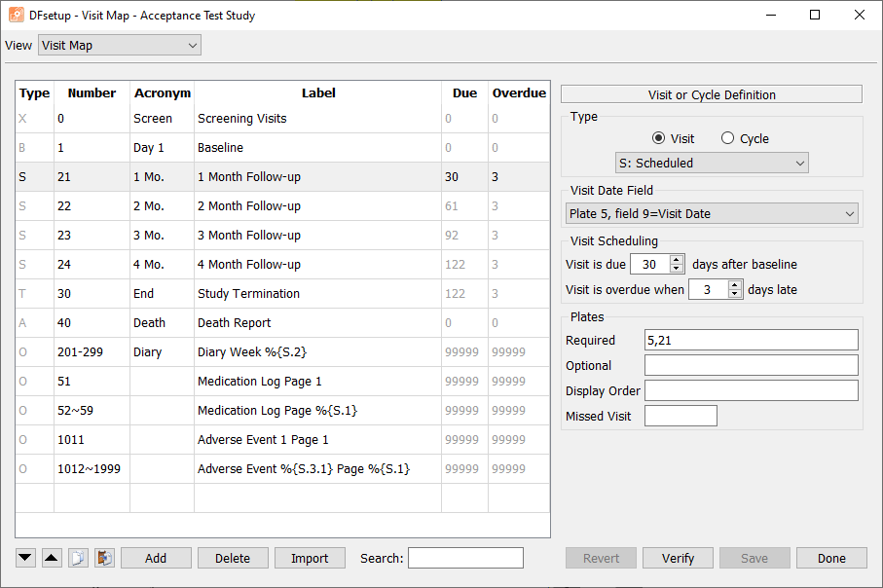The height and width of the screenshot is (588, 883).
Task: Click the Add button
Action: pos(156,558)
